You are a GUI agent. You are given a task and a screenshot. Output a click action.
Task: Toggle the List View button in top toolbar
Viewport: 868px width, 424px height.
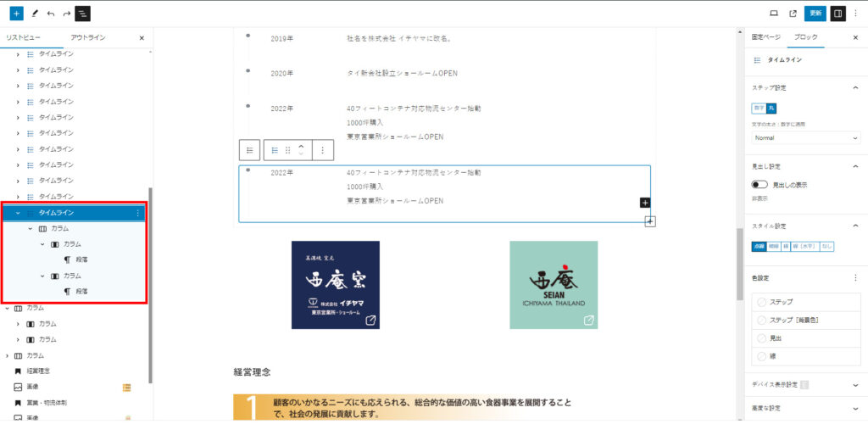coord(83,14)
